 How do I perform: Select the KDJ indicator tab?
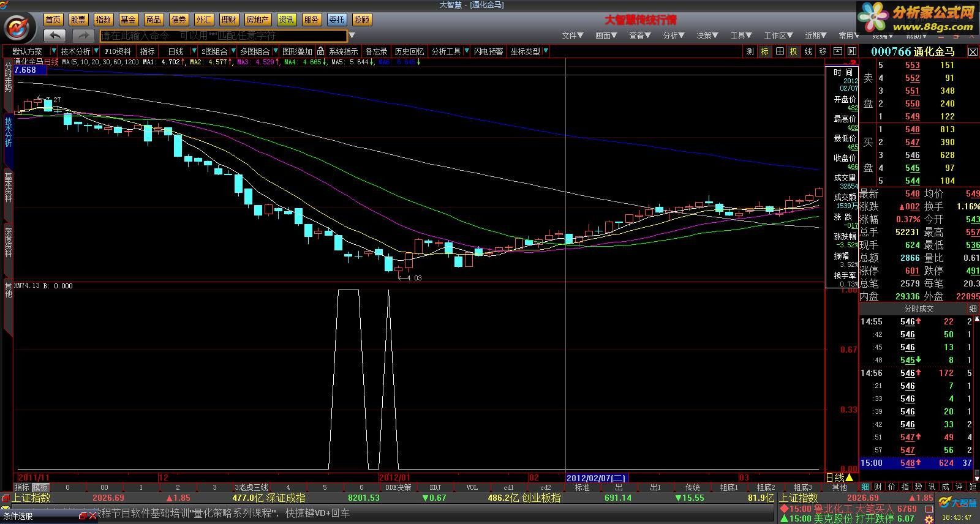(435, 487)
